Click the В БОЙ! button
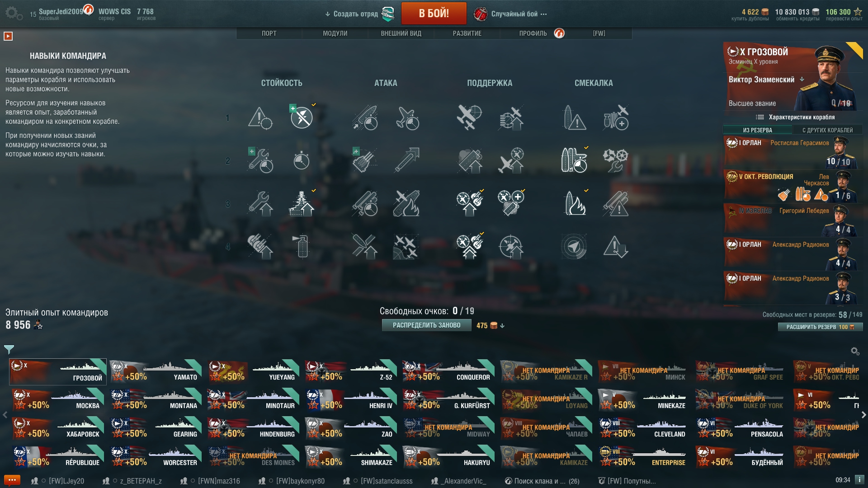Image resolution: width=868 pixels, height=488 pixels. 434,14
